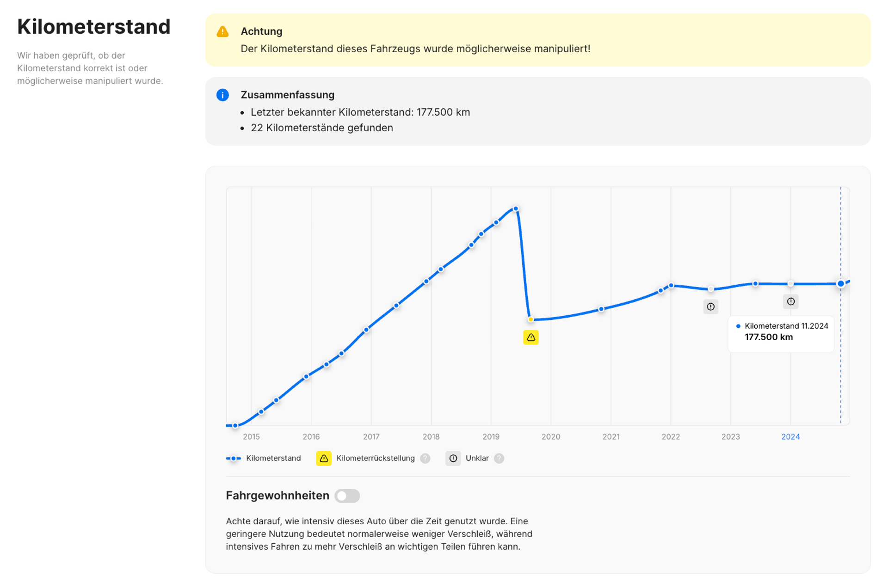
Task: Click the orange Achtung warning triangle icon
Action: tap(222, 31)
